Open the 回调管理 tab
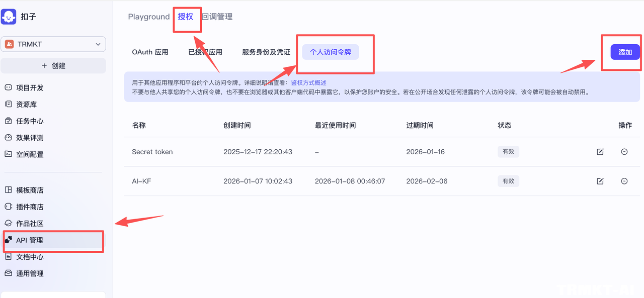 [x=216, y=17]
